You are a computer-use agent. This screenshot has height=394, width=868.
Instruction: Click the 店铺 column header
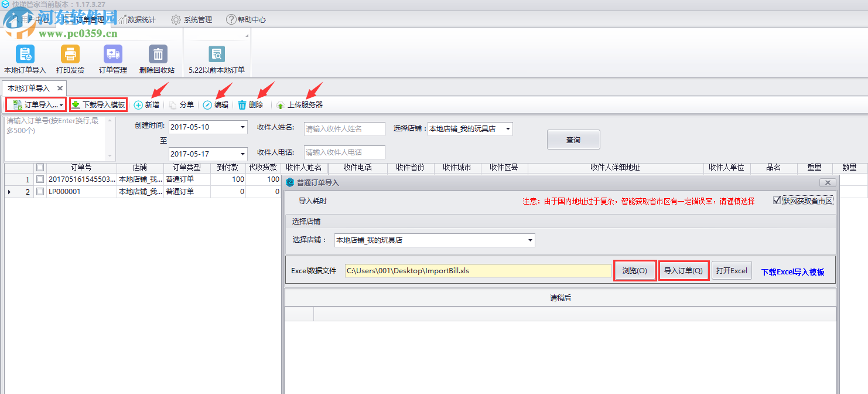click(140, 168)
